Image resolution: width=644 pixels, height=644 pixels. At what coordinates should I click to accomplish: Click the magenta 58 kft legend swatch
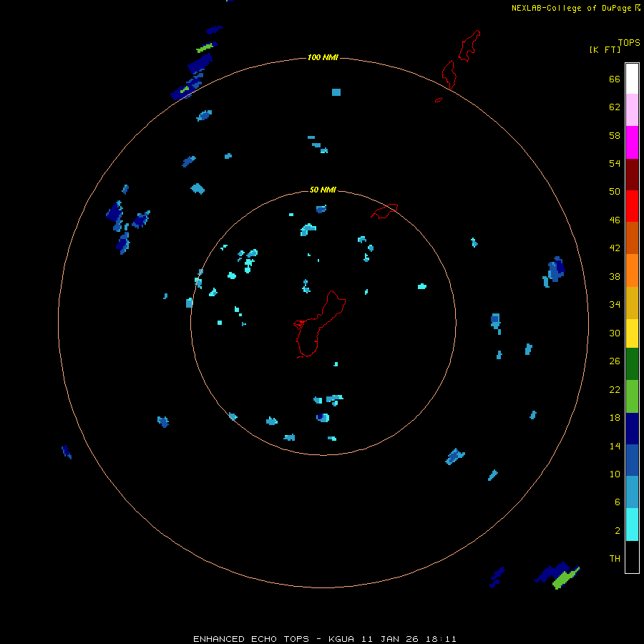632,142
